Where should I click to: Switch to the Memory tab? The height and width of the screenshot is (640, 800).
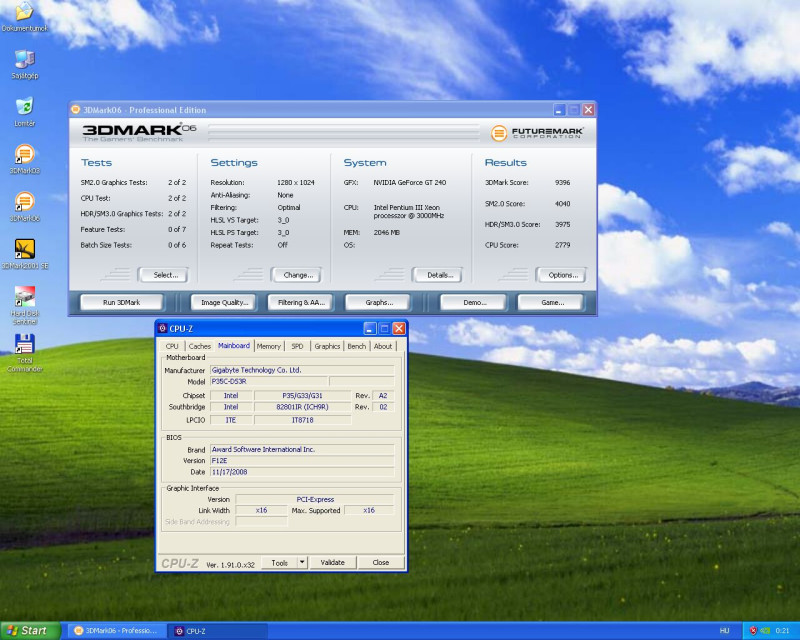point(268,346)
